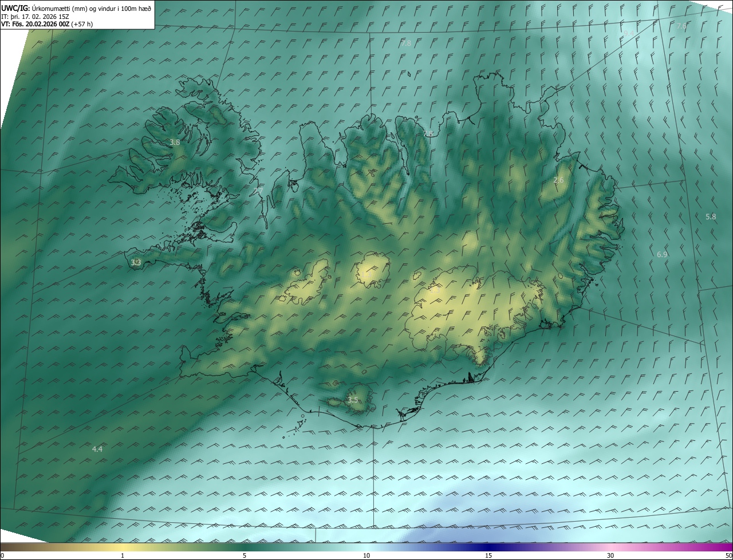This screenshot has width=733, height=560.
Task: Click the '1' tick label on the colour scale
Action: 123,555
